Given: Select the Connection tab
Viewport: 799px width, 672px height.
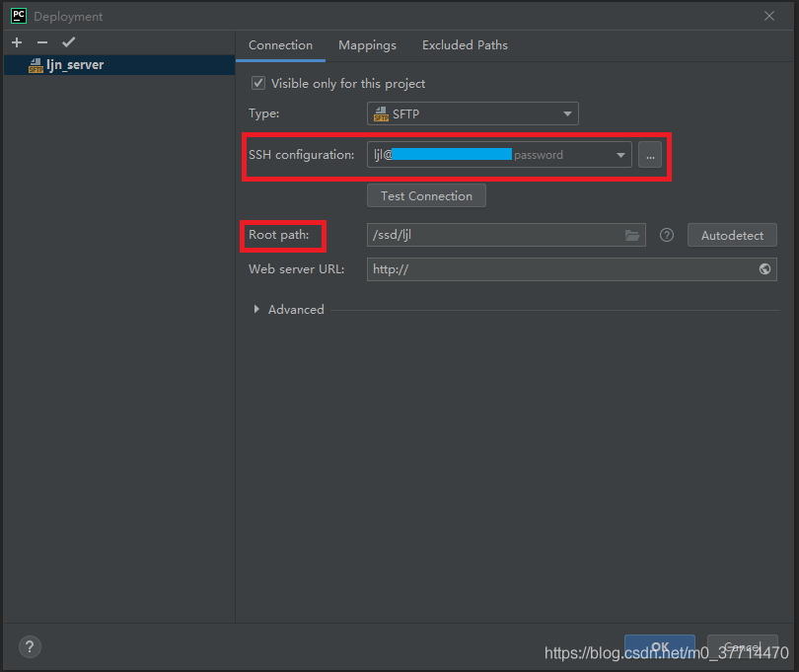Looking at the screenshot, I should (x=280, y=45).
